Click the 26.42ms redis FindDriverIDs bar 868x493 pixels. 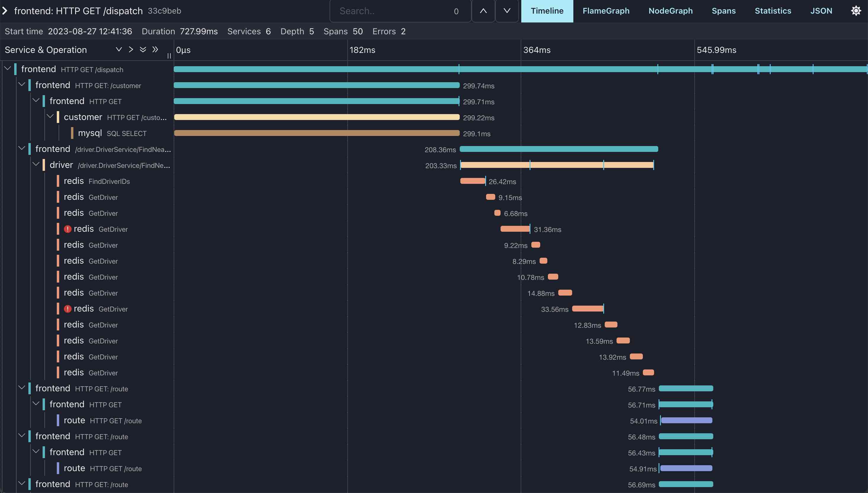tap(473, 181)
